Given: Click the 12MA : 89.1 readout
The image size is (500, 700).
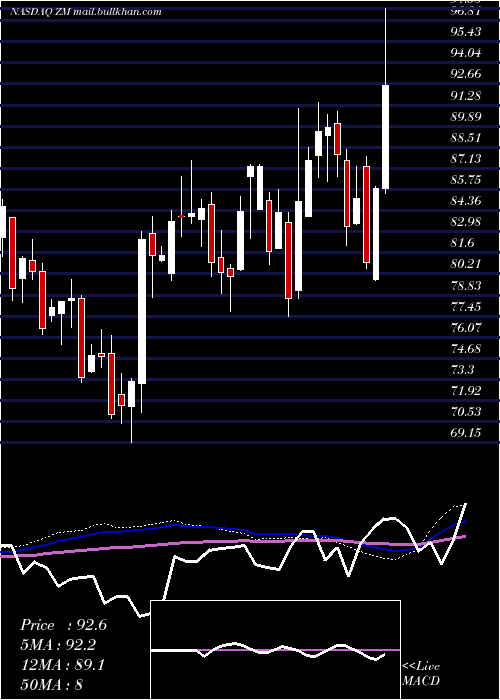Looking at the screenshot, I should [x=62, y=665].
